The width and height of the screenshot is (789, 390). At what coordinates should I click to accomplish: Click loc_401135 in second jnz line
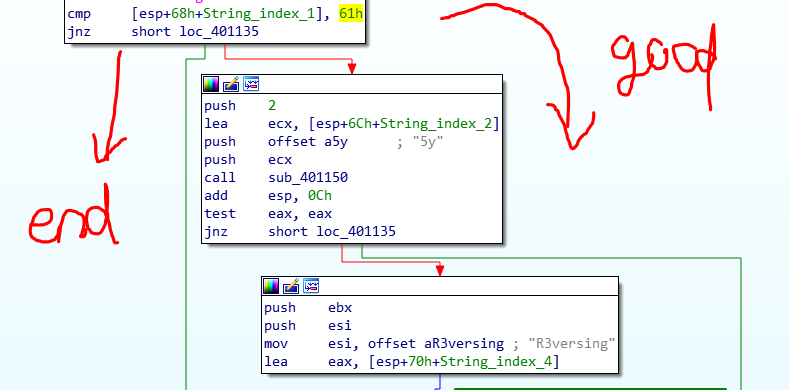356,232
